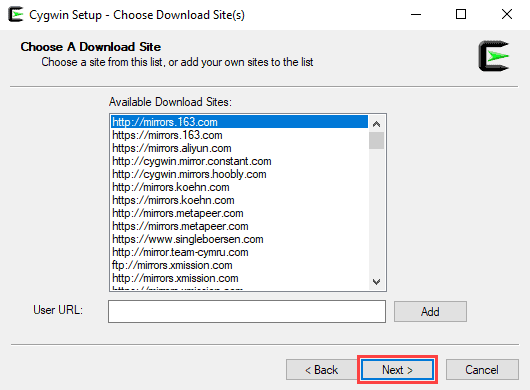Select http://mirrors.metapeer.com mirror
The width and height of the screenshot is (530, 390).
pos(240,213)
